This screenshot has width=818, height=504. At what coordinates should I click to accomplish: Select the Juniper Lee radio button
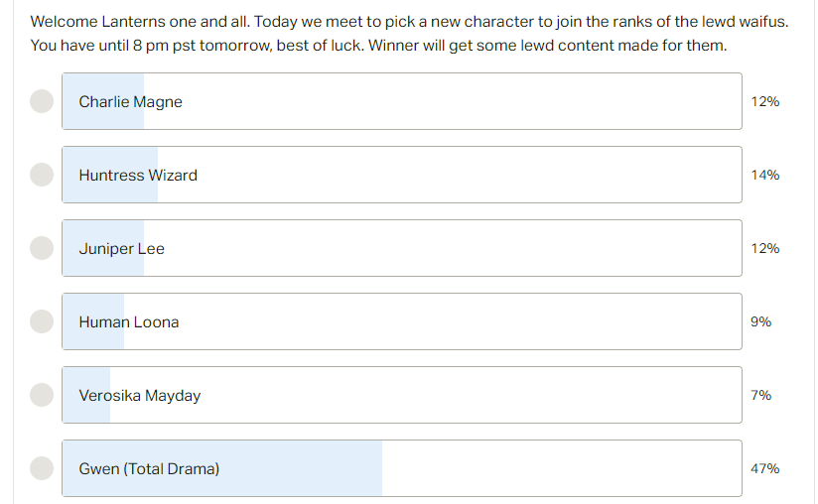click(x=42, y=248)
